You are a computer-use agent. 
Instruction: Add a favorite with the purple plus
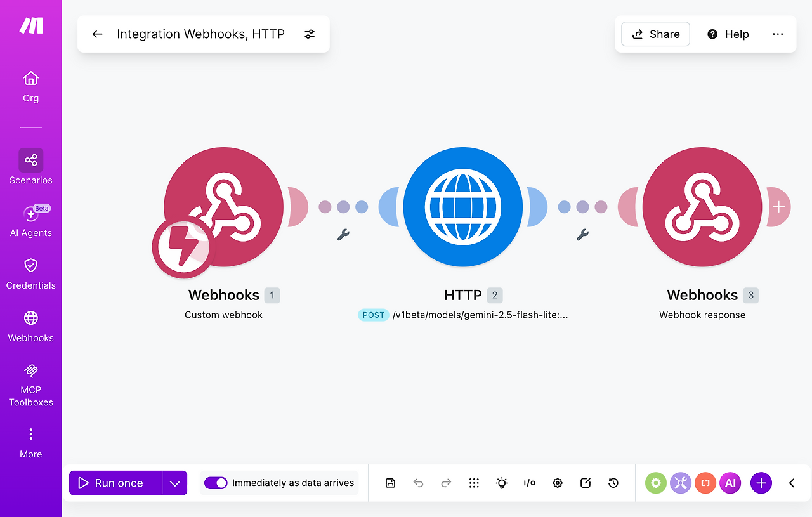pos(761,483)
